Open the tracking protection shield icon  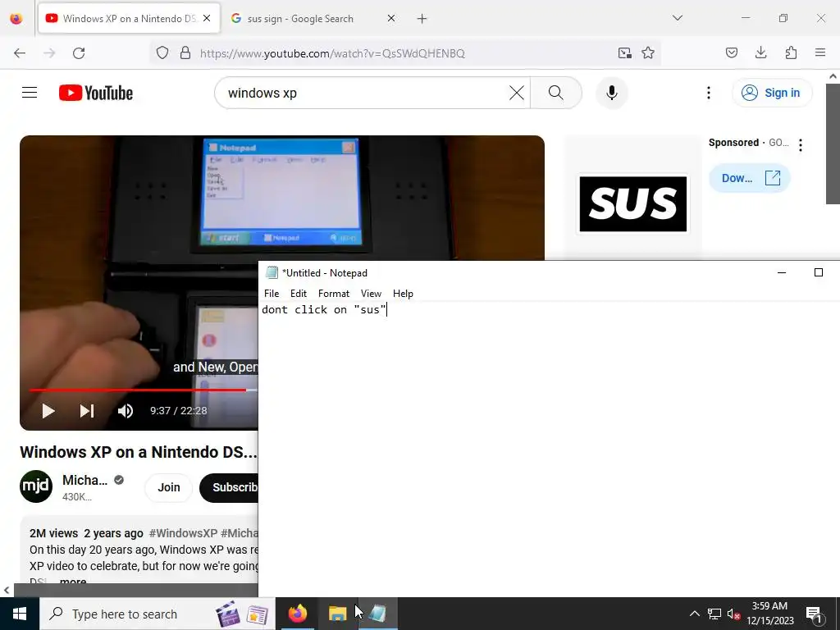click(x=162, y=53)
